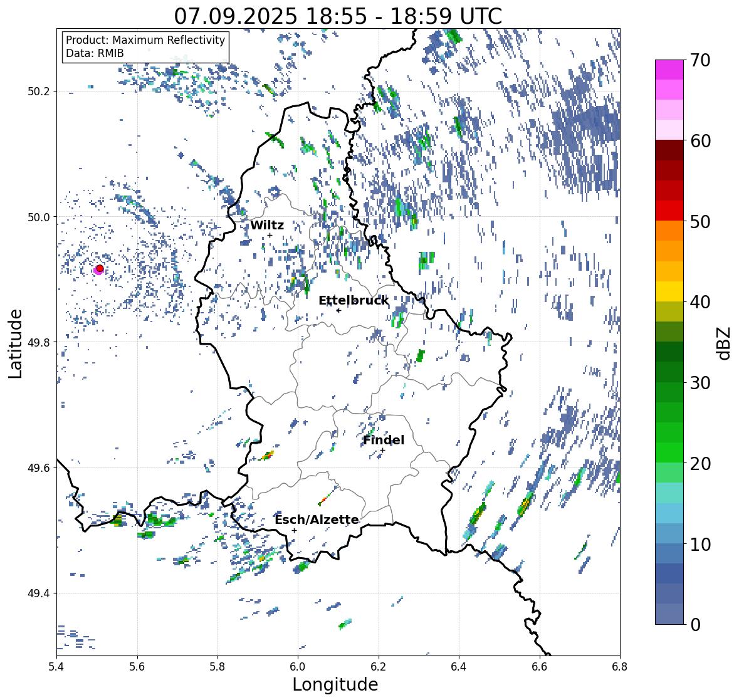Click the dark red colorbar swatch below 60
Screen dimensions: 739x700
669,150
